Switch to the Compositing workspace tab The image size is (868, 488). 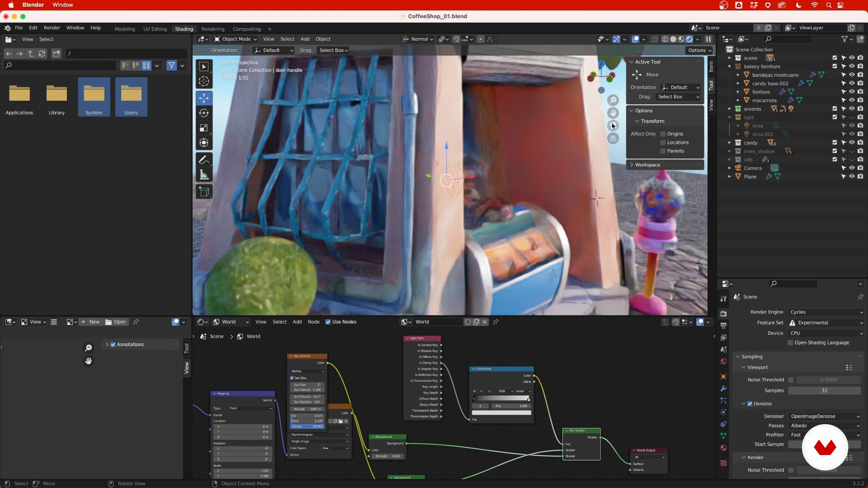[247, 29]
